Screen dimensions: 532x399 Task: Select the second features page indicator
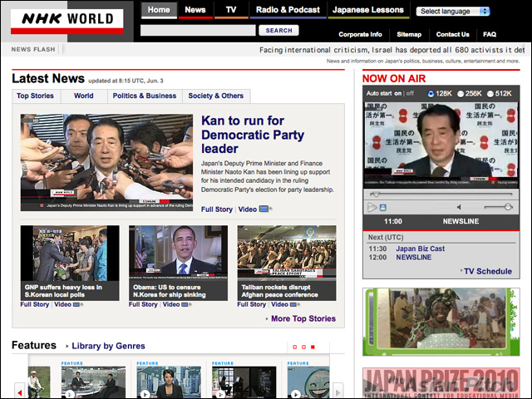(x=303, y=347)
